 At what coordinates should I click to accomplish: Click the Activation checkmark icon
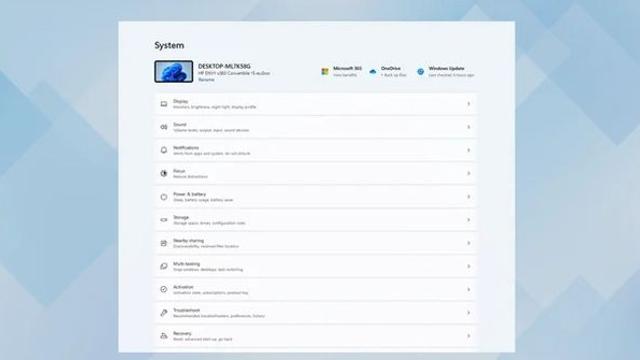click(x=164, y=289)
